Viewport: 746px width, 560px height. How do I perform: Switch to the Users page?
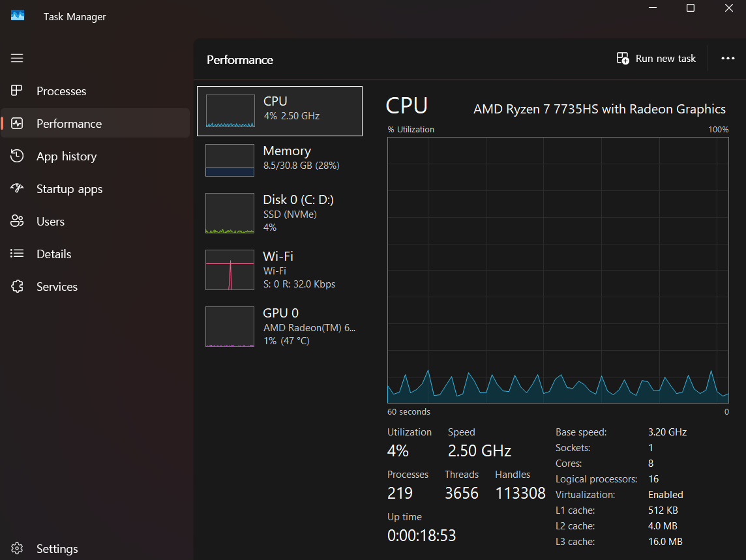coord(95,221)
